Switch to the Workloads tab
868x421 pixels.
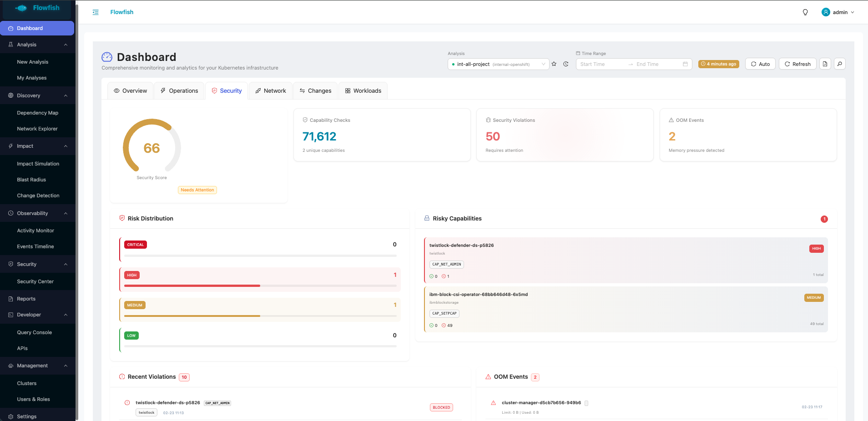(363, 91)
